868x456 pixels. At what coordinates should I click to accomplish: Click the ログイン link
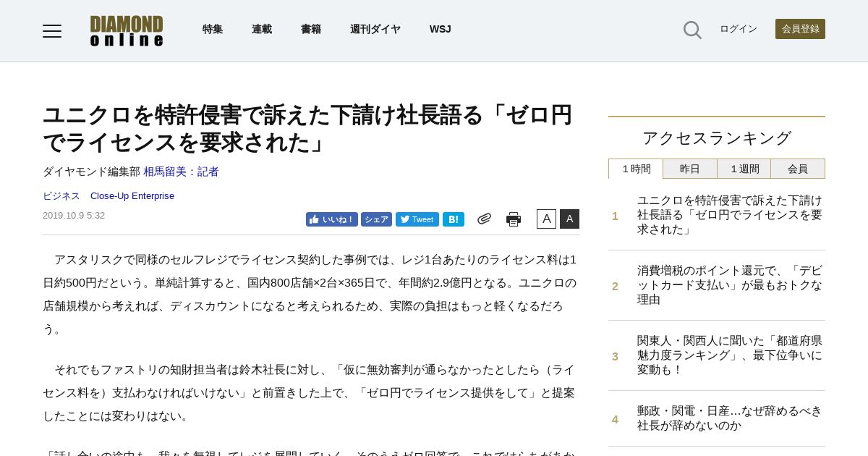739,29
